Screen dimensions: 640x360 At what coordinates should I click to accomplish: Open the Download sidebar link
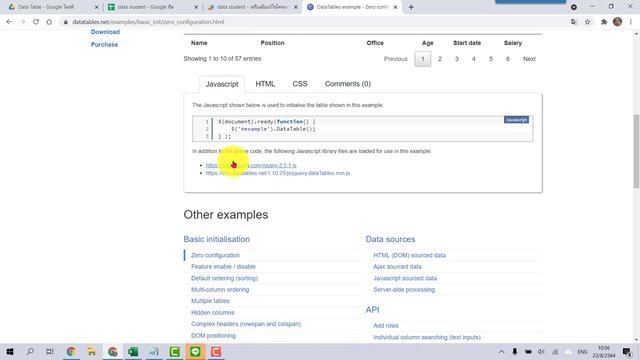click(105, 32)
